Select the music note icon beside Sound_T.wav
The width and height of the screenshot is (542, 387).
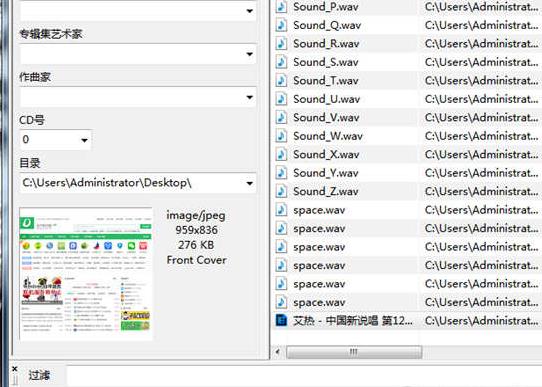281,81
